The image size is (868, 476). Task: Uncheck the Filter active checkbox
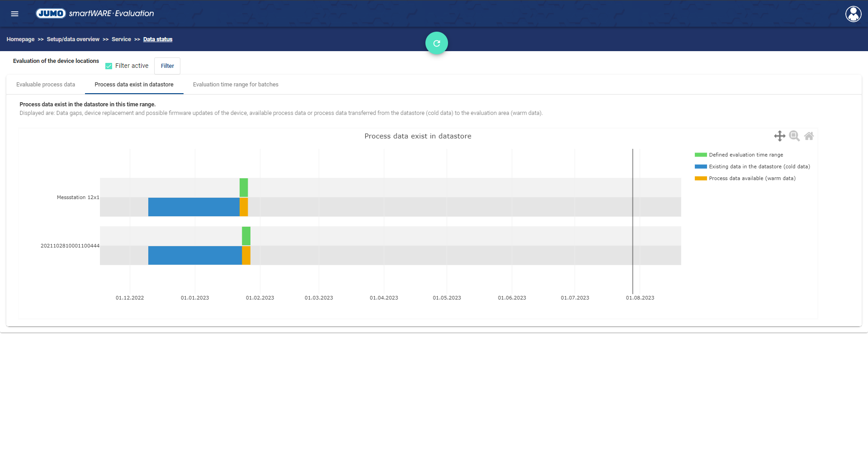[108, 66]
